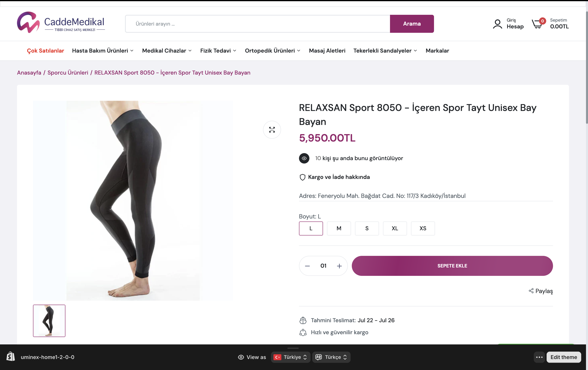Open the Çok Satılanlar menu item

coord(45,51)
